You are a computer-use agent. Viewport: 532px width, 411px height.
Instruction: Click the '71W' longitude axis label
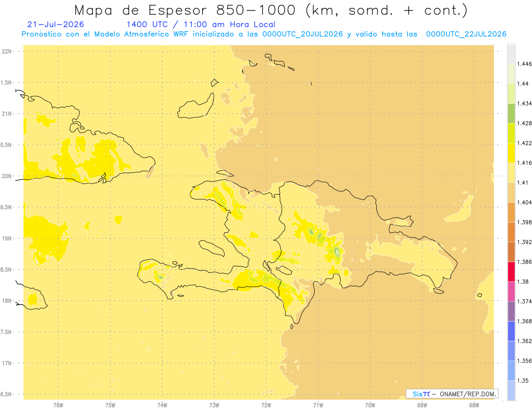318,405
